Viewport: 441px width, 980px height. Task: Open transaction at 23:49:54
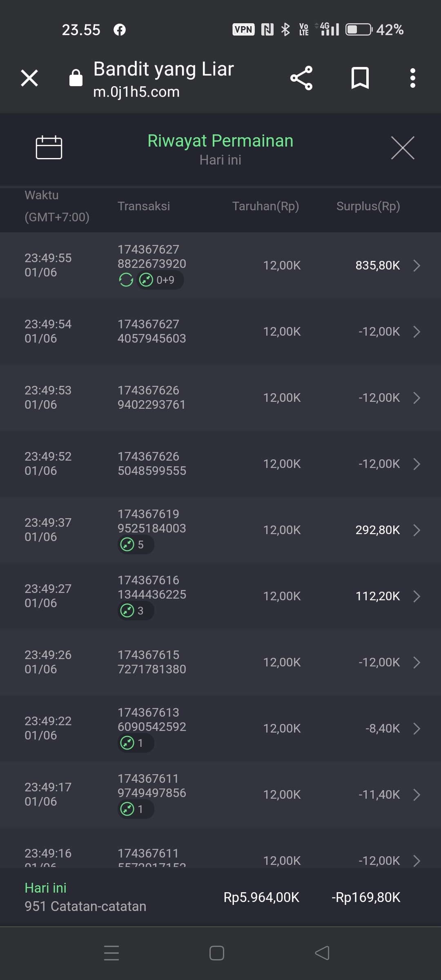(220, 332)
